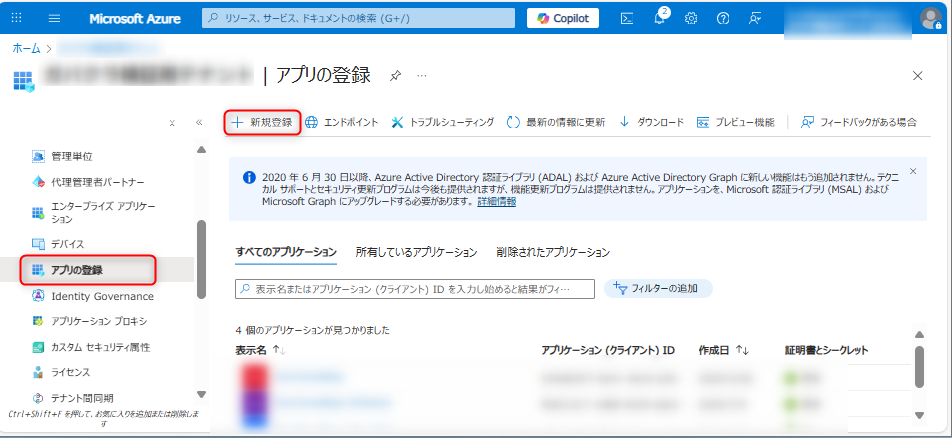Click the sidebar expand/collapse groups icon
Screen dimensions: 952x438
pos(172,123)
